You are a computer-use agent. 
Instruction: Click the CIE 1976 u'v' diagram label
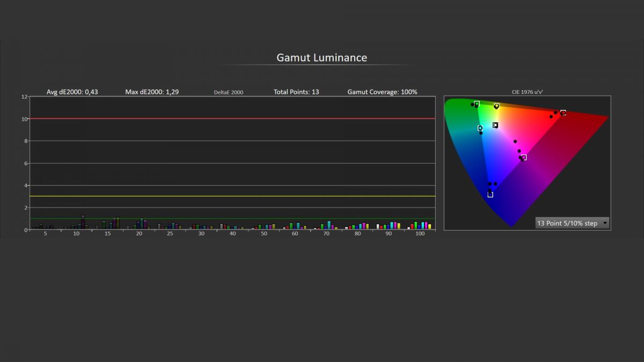(x=527, y=92)
